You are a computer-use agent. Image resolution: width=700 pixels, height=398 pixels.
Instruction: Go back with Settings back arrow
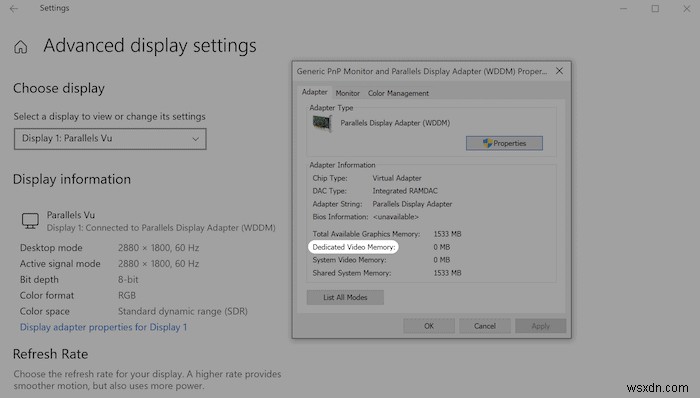point(14,8)
